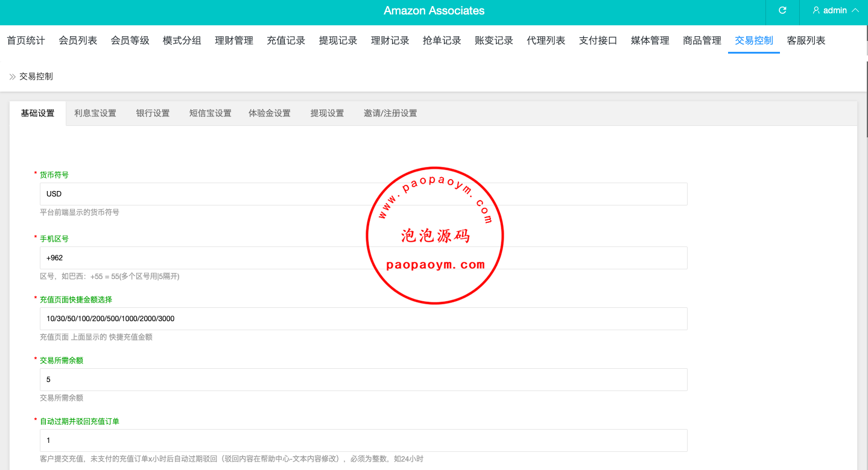The width and height of the screenshot is (868, 470).
Task: Open 客服列表 from top navigation
Action: click(x=806, y=40)
